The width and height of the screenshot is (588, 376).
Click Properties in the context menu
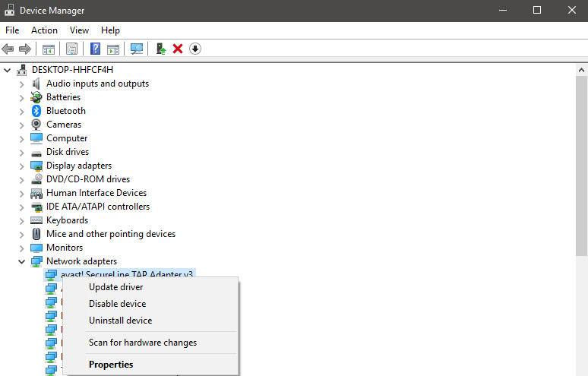tap(111, 365)
